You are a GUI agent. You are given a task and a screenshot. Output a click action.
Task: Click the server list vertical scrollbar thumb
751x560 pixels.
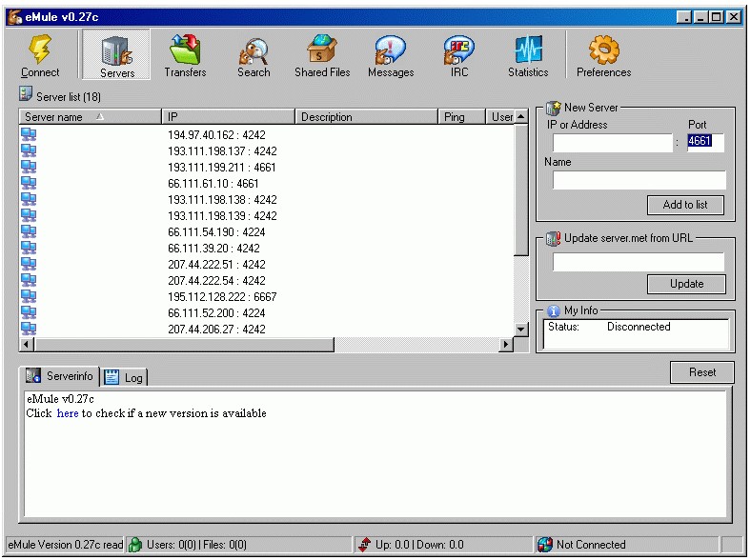point(520,190)
